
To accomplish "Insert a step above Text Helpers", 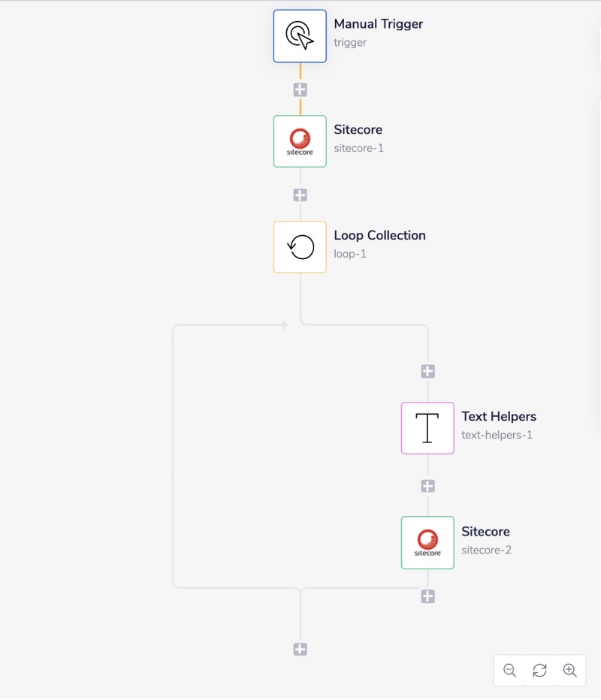I will point(427,370).
